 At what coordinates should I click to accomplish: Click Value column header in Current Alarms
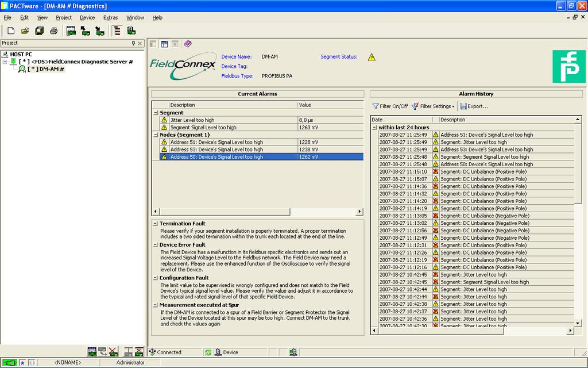point(330,105)
